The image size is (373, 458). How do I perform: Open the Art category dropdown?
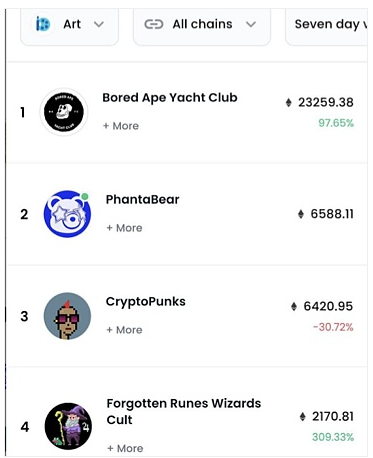pyautogui.click(x=69, y=25)
